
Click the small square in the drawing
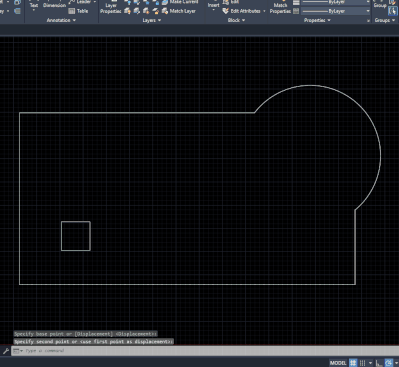pyautogui.click(x=76, y=236)
